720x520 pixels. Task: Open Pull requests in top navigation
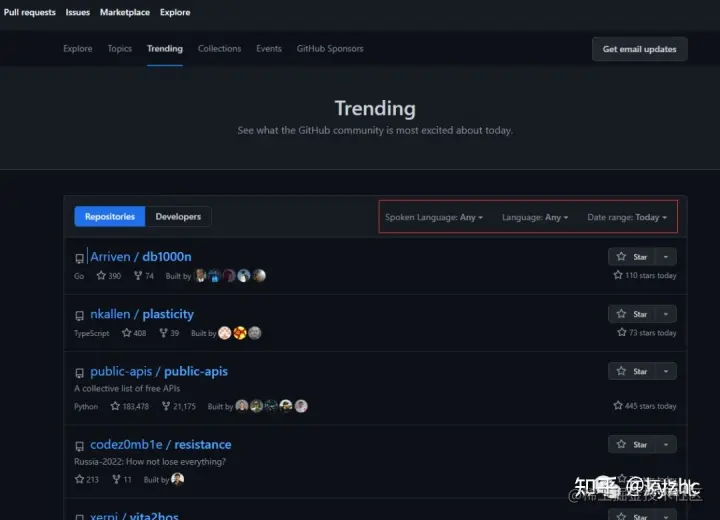tap(29, 12)
